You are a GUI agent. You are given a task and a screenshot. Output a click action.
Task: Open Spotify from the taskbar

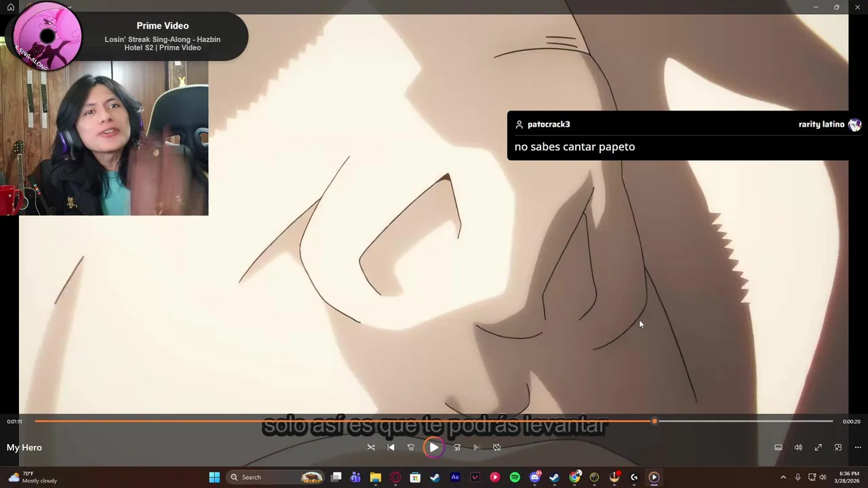pos(515,477)
